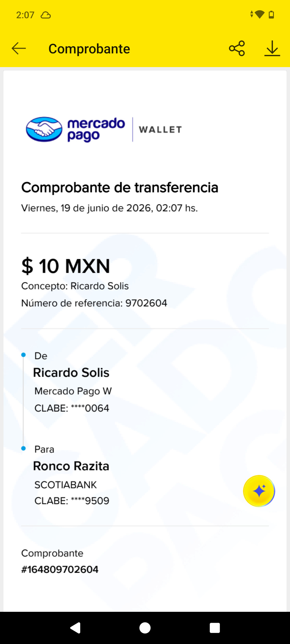Tap sender name Ricardo Solis
Screen dimensions: 290x644
(x=71, y=372)
